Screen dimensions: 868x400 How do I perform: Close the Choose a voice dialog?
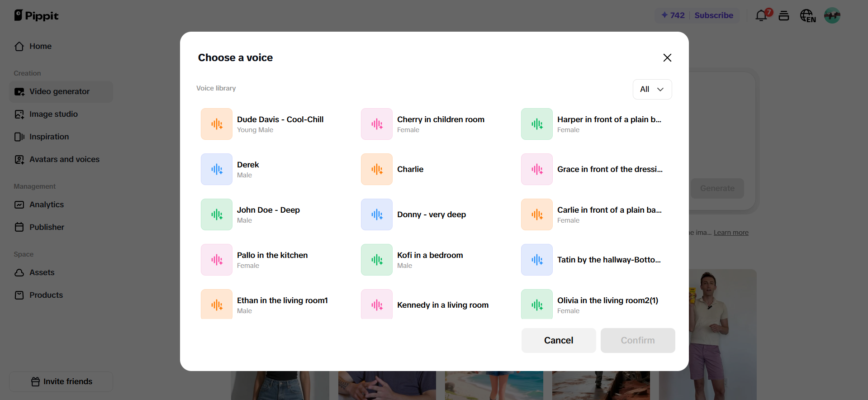(667, 57)
